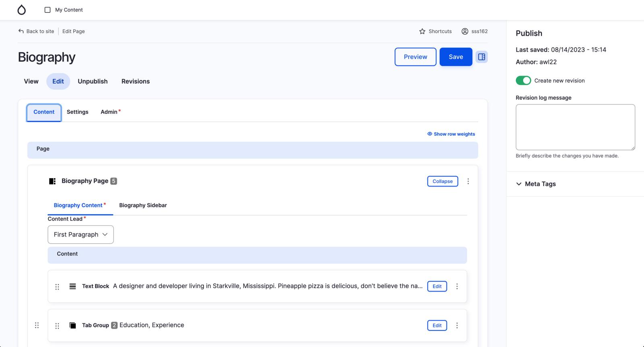644x347 pixels.
Task: Open the Revisions tab
Action: point(136,81)
